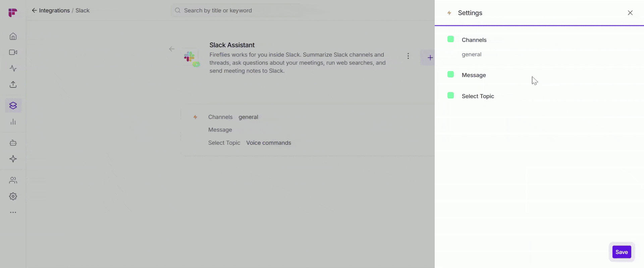Click the Integrations breadcrumb link
Image resolution: width=644 pixels, height=268 pixels.
[x=54, y=10]
